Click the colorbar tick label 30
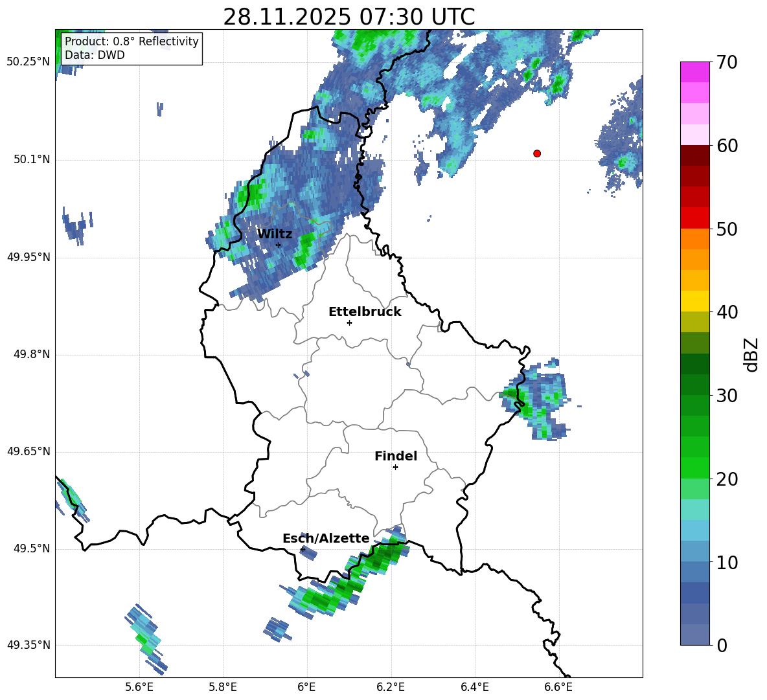The height and width of the screenshot is (700, 767). pyautogui.click(x=727, y=396)
